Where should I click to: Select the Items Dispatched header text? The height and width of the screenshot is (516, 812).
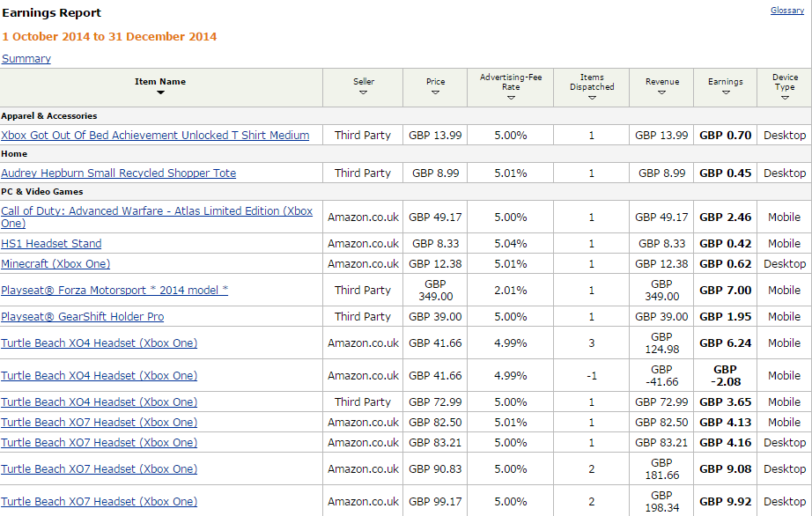click(x=592, y=82)
